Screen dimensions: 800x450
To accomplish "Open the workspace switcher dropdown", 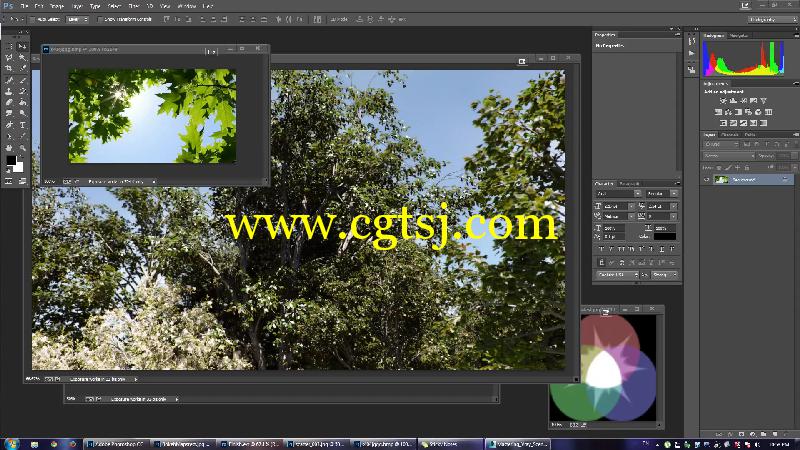I will [772, 19].
